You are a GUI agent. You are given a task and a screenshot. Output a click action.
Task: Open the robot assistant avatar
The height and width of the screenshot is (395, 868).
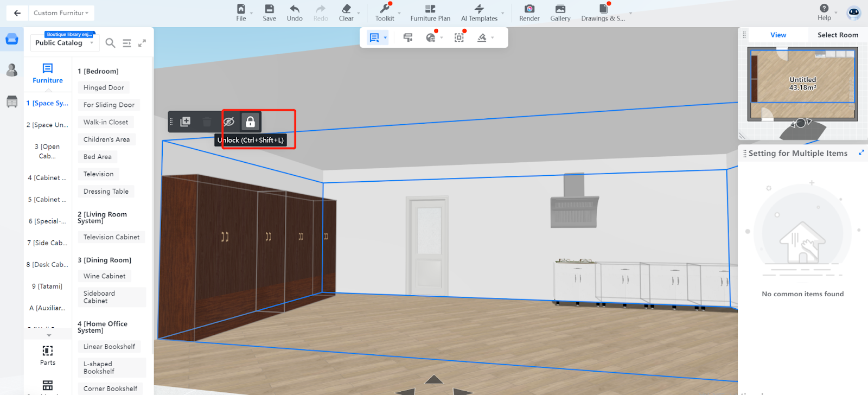[854, 13]
